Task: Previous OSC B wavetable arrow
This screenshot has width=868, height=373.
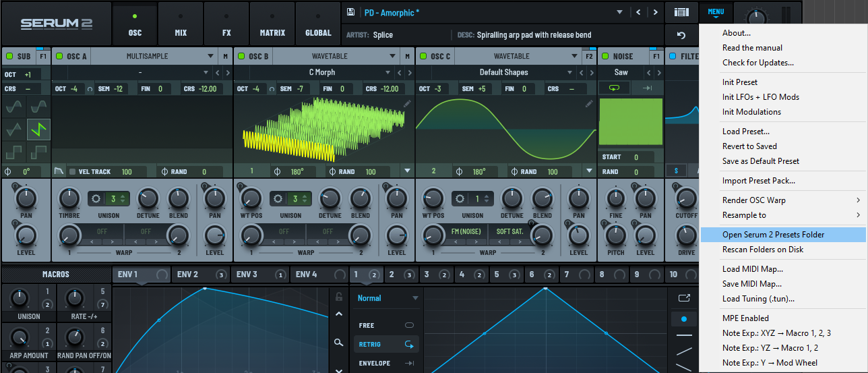Action: (x=400, y=72)
